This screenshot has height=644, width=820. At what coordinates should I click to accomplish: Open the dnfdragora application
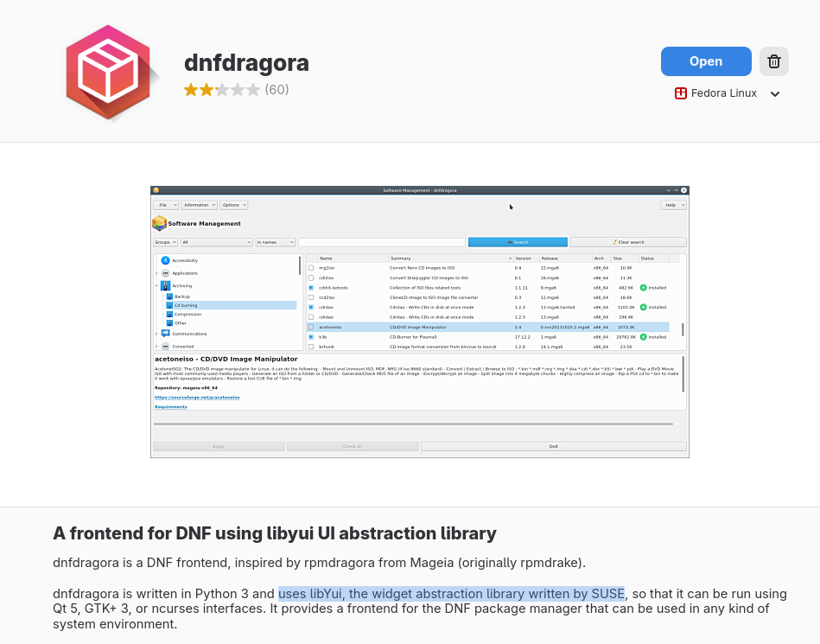(x=706, y=61)
